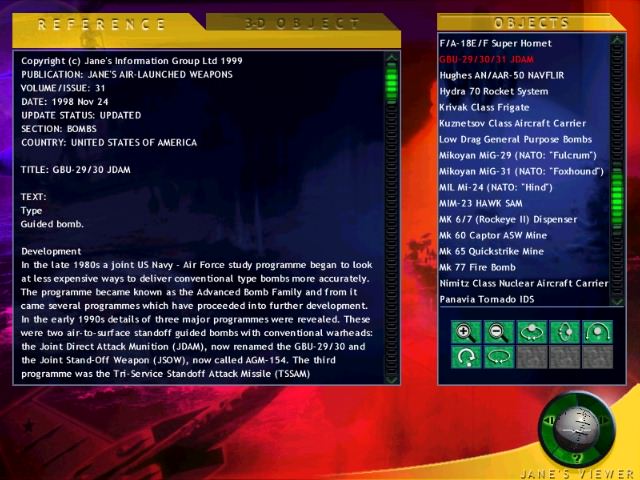
Task: Click the horizontal orbit rotation icon
Action: coord(531,332)
